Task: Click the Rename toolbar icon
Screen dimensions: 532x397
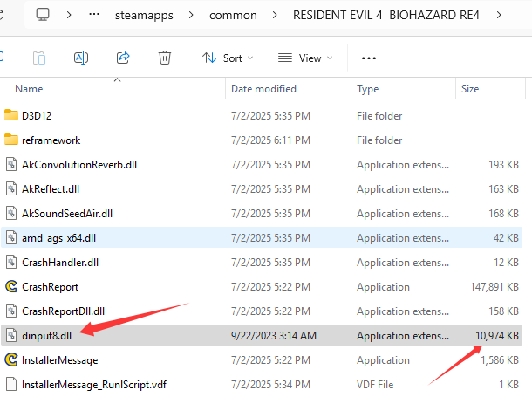Action: [81, 58]
